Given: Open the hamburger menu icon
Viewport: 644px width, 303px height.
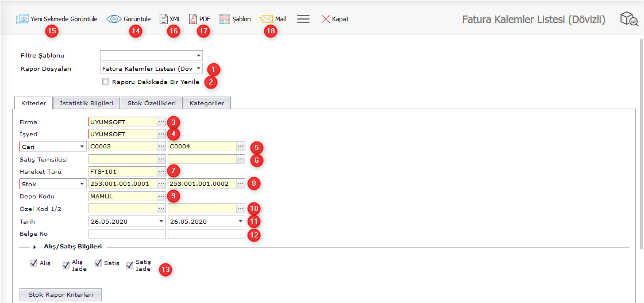Looking at the screenshot, I should click(x=303, y=19).
